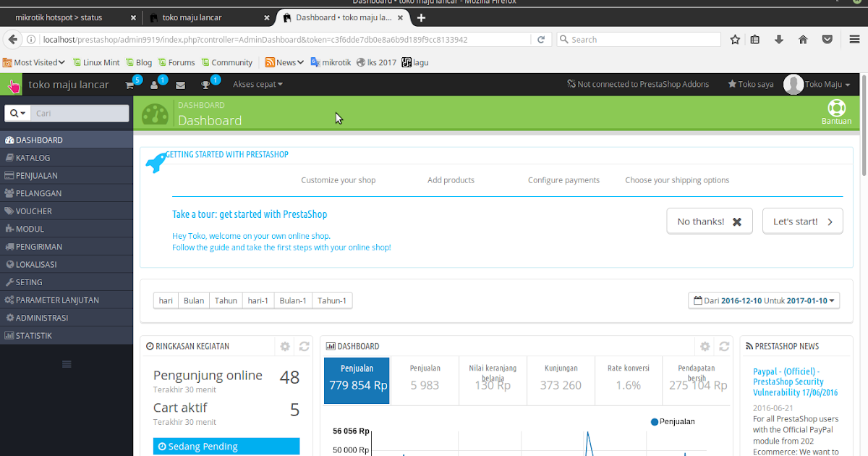The height and width of the screenshot is (456, 868).
Task: Open DASHBOARD in the sidebar
Action: coord(67,140)
